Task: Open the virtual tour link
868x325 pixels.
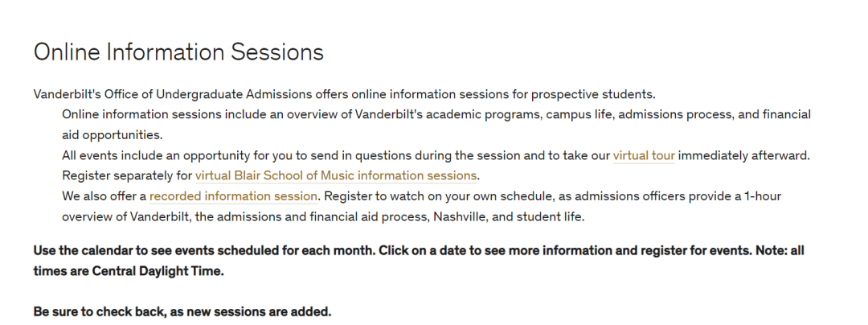Action: click(643, 155)
